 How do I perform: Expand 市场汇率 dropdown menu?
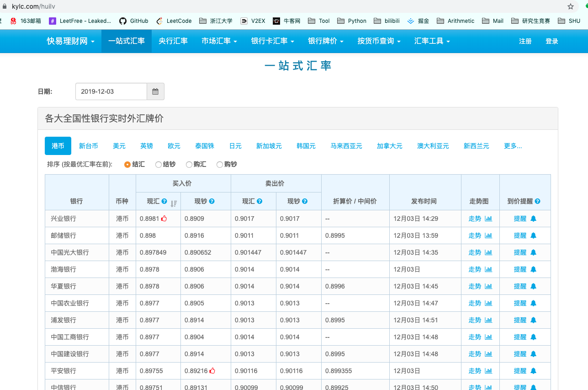[x=219, y=41]
